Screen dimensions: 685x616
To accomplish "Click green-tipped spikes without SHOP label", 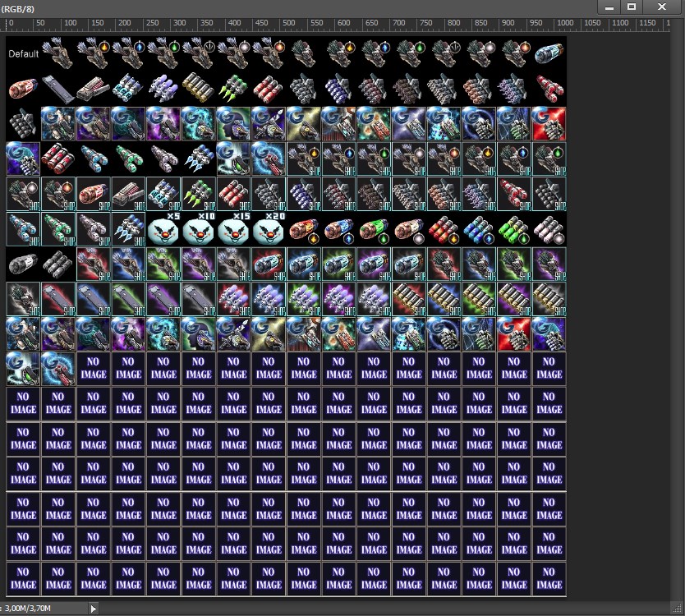I will point(234,90).
